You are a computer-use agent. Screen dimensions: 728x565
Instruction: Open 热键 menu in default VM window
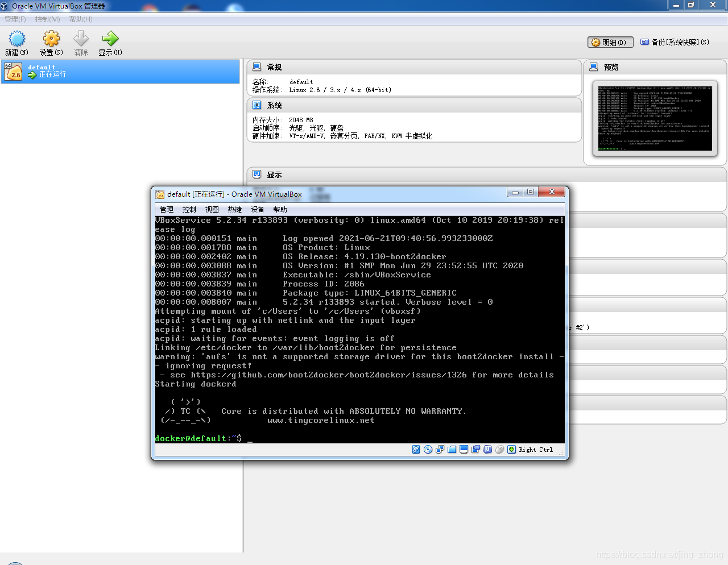pyautogui.click(x=235, y=210)
